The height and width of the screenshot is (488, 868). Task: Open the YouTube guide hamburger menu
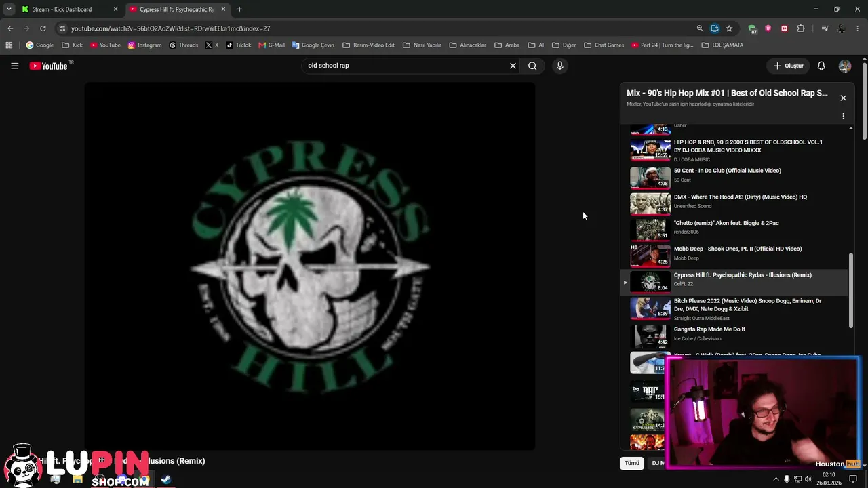coord(14,66)
